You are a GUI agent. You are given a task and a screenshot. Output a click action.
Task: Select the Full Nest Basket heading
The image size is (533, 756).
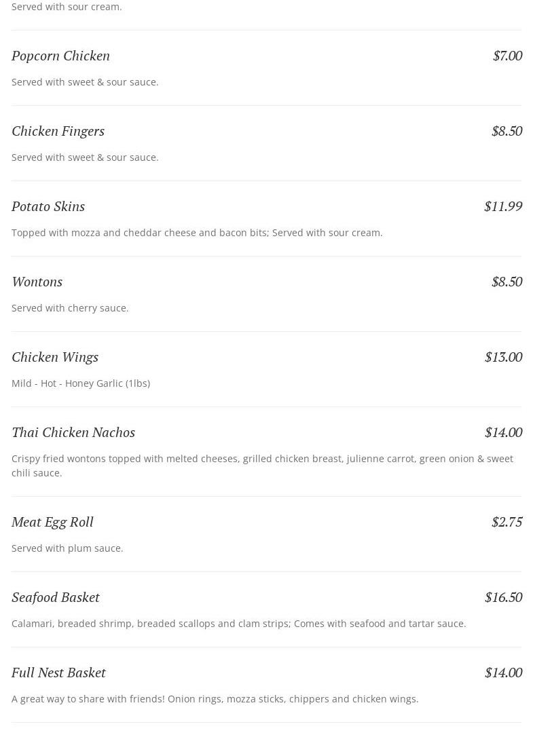pos(58,673)
